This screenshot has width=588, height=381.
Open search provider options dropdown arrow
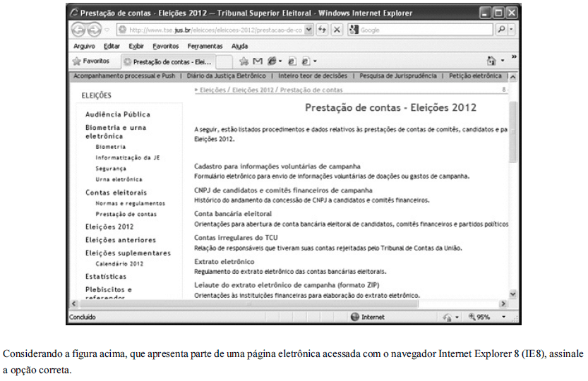pos(511,30)
